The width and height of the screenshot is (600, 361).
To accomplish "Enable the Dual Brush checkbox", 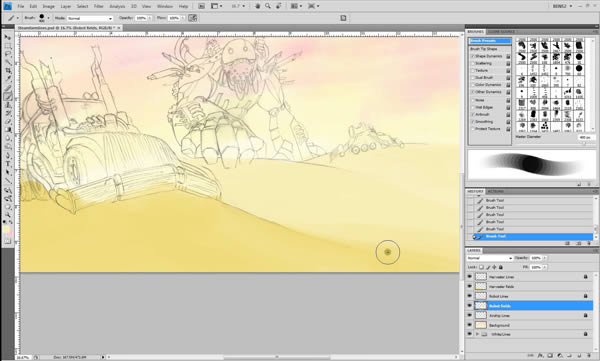I will [473, 78].
